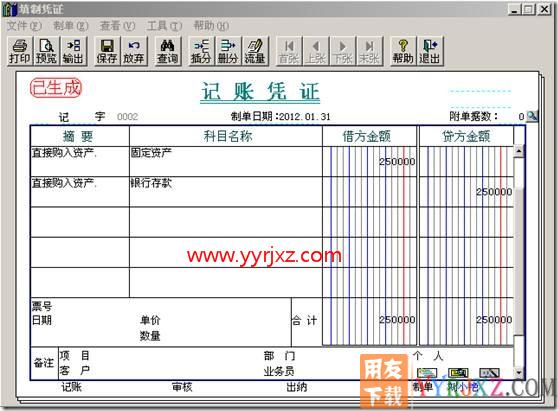558x411 pixels.
Task: Click the 记账凭证 voucher title
Action: pos(260,92)
